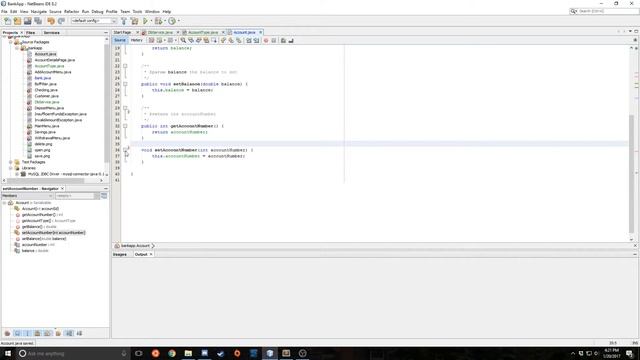This screenshot has width=640, height=360.
Task: Open the Action Center notification icon
Action: (629, 353)
